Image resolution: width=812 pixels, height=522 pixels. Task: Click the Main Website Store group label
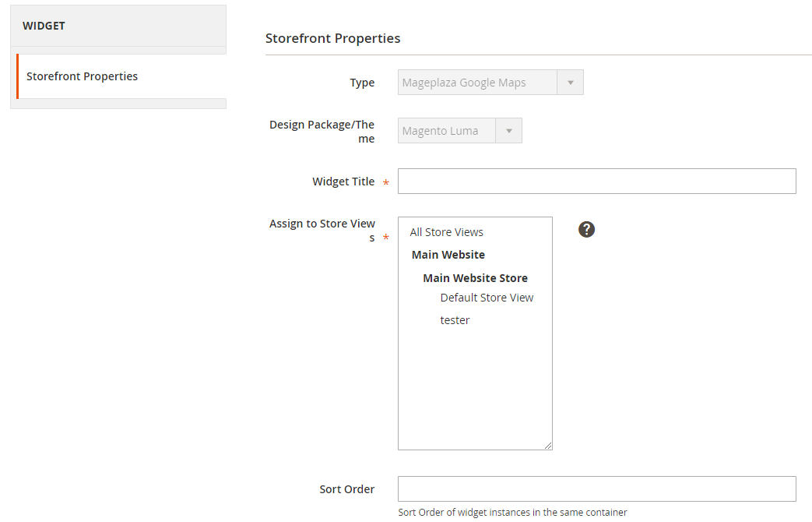475,278
